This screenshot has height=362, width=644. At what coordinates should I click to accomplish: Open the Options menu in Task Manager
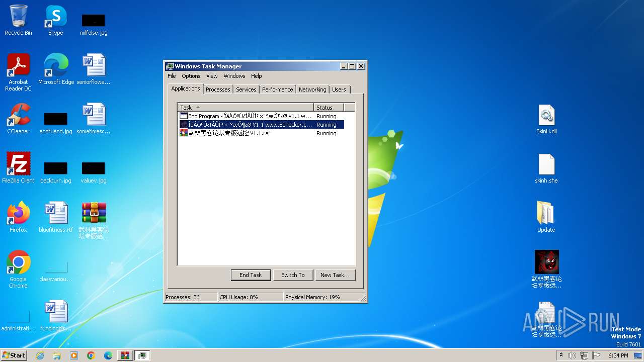[x=191, y=76]
